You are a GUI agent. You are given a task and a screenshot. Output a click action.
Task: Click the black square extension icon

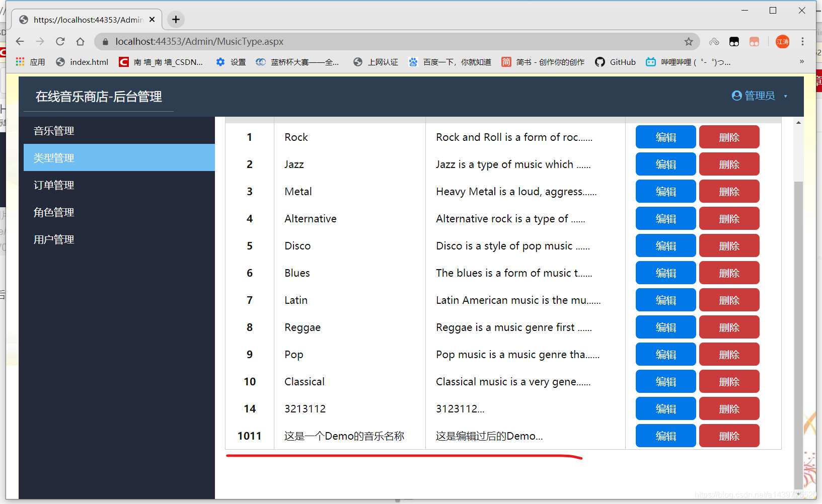click(734, 42)
